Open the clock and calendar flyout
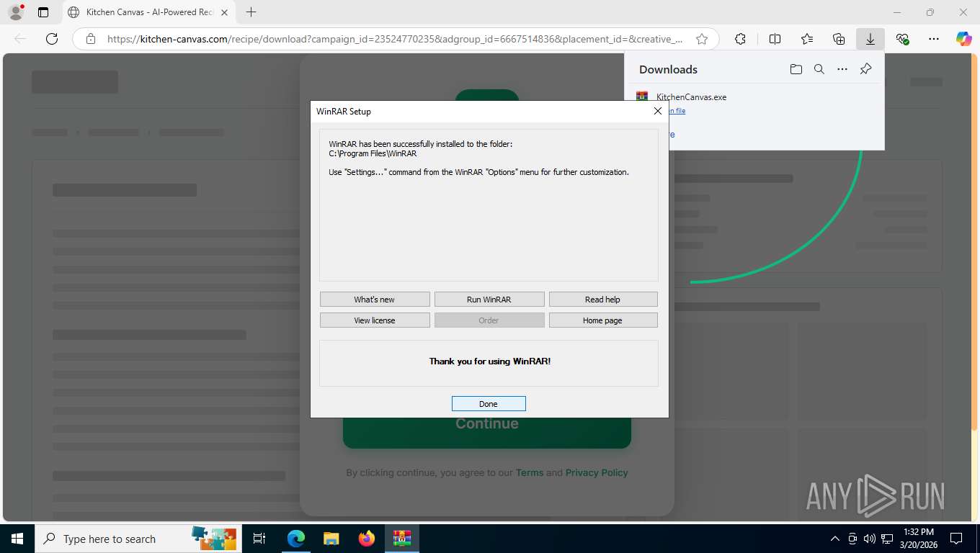The image size is (980, 553). point(918,539)
